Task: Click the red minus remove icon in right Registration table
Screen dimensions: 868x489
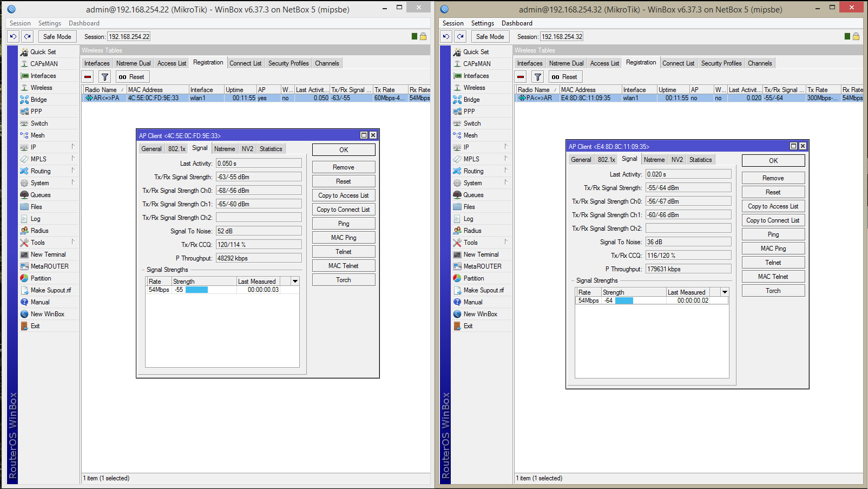Action: [x=521, y=77]
